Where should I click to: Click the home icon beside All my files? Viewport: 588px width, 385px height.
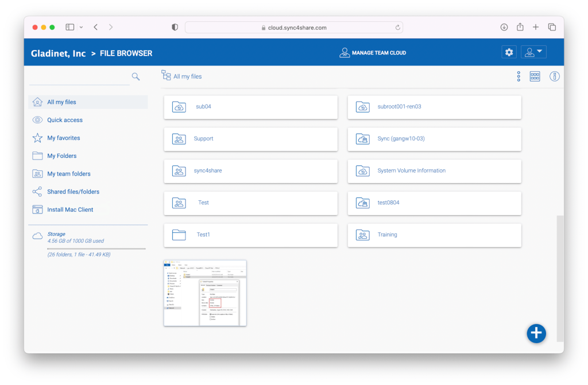click(37, 102)
